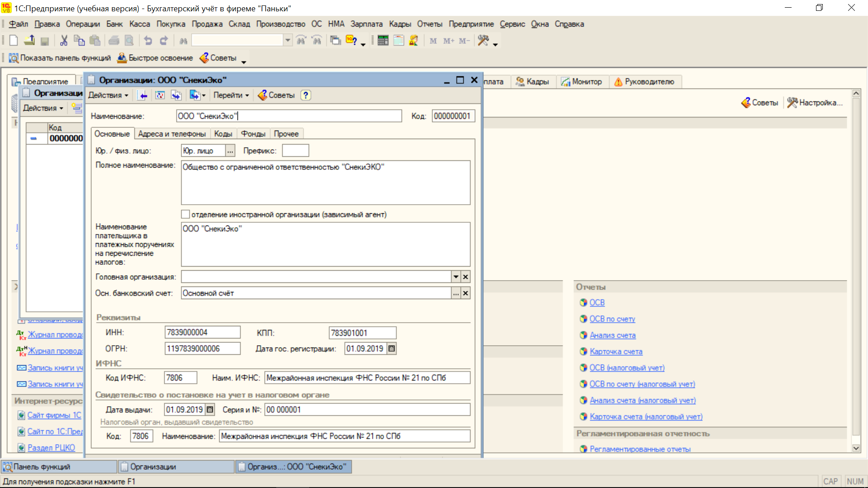Click the question mark help icon in form

click(x=306, y=95)
